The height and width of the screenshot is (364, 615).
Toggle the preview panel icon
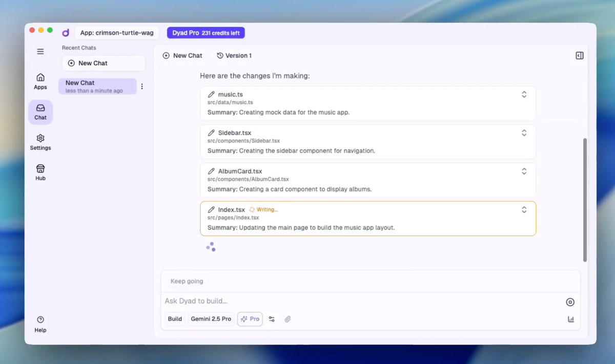coord(580,55)
